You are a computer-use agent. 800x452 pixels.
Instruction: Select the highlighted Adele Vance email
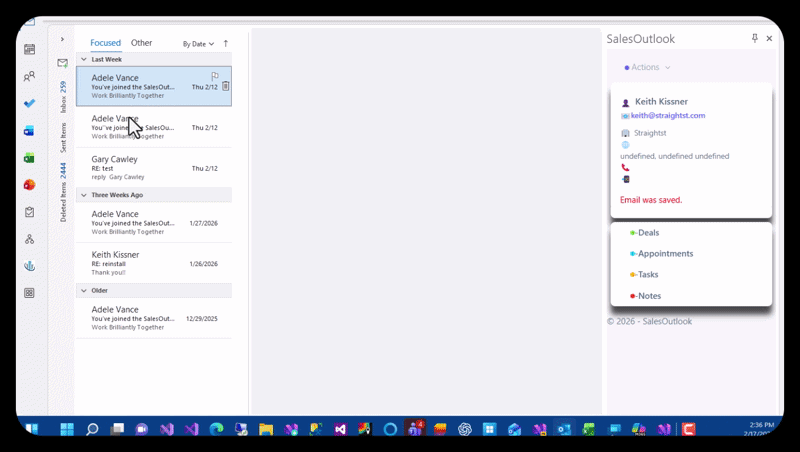coord(154,86)
